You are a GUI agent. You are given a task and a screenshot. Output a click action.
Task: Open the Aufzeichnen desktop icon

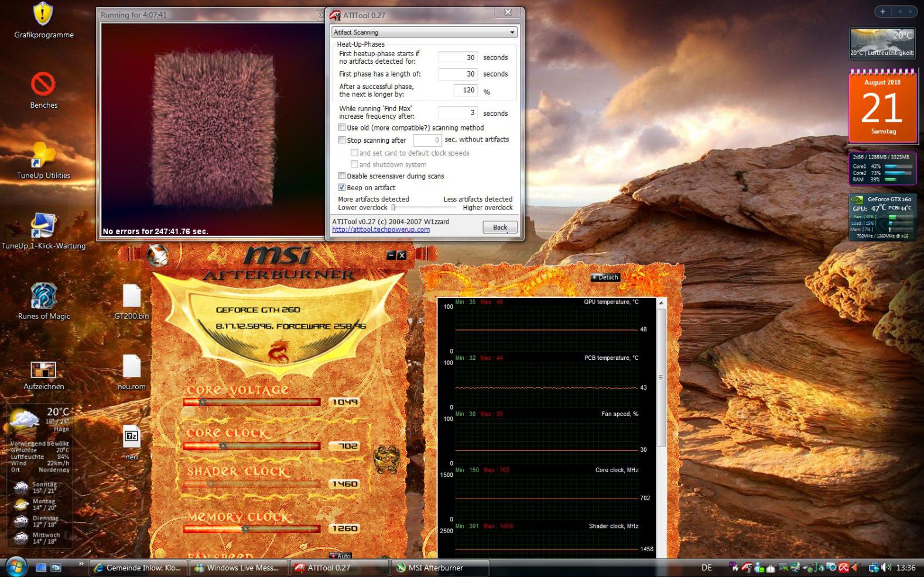[43, 369]
